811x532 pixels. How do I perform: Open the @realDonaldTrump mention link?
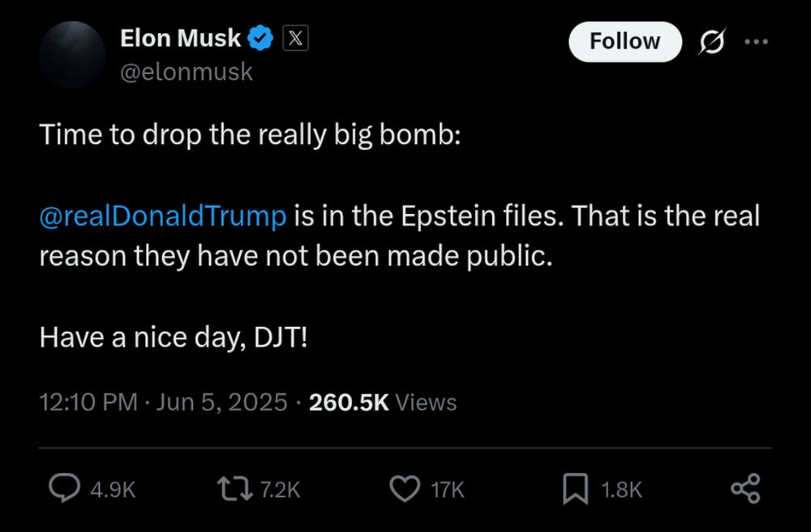(163, 217)
